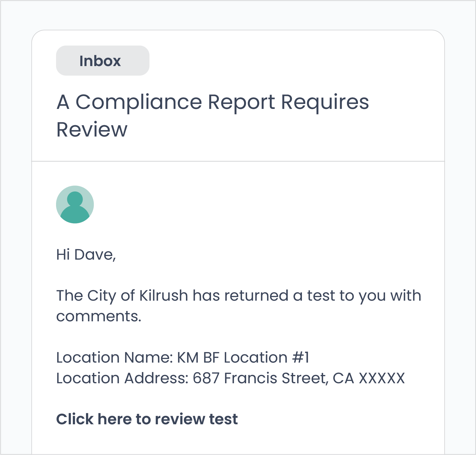Click the 'Click here to review test' link
Viewport: 476px width, 455px height.
[147, 419]
